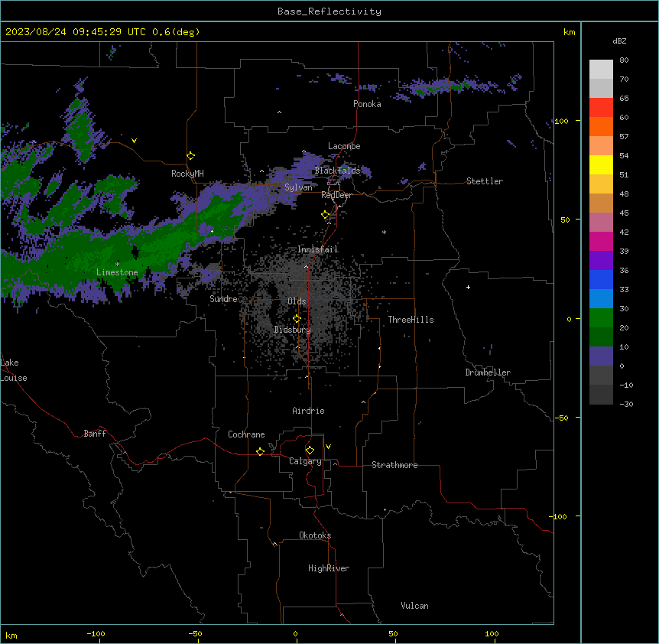659x644 pixels.
Task: Pick the mauve pink 42 dBZ legend swatch
Action: click(601, 223)
